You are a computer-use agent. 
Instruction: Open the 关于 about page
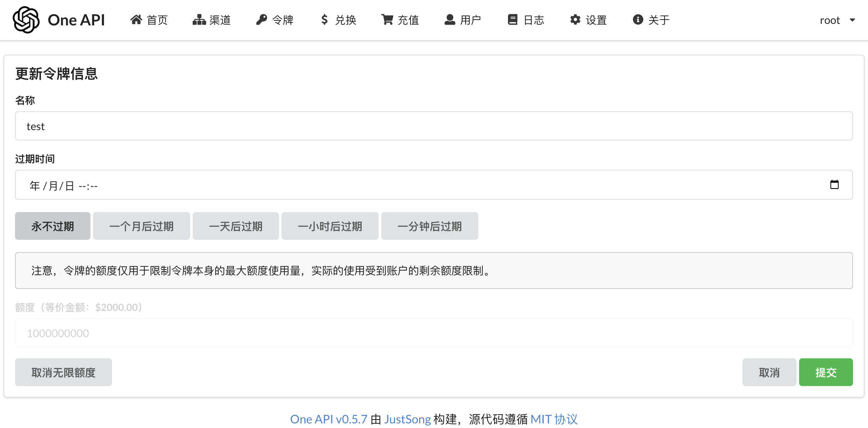[651, 20]
